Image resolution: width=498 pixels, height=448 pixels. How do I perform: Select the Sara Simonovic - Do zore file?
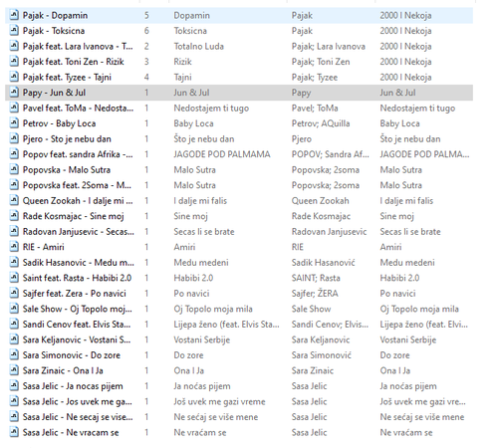pyautogui.click(x=72, y=355)
